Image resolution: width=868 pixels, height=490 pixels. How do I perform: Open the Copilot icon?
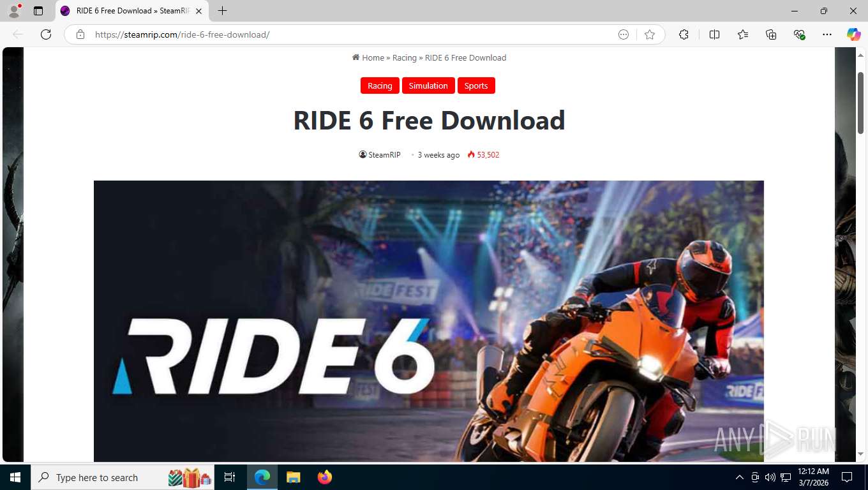pyautogui.click(x=853, y=34)
